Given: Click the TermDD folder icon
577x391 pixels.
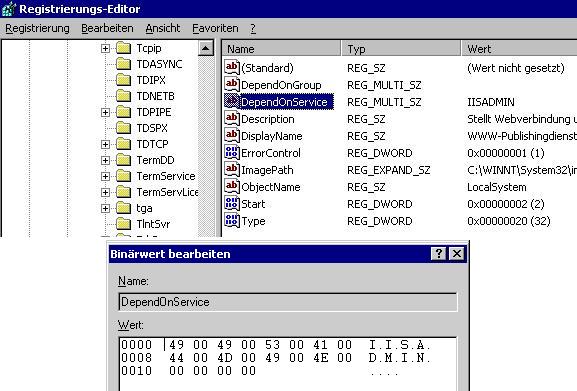Looking at the screenshot, I should coord(124,160).
